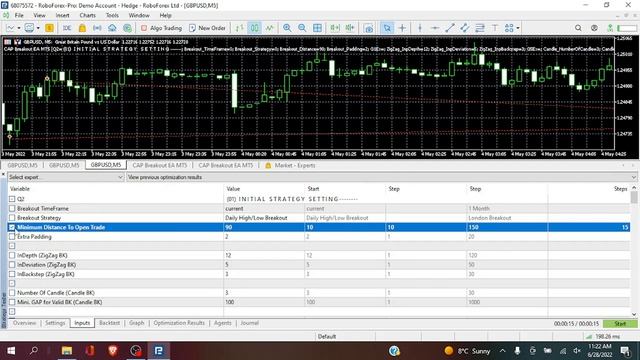Expand the profiles dropdown arrow

tap(38, 28)
